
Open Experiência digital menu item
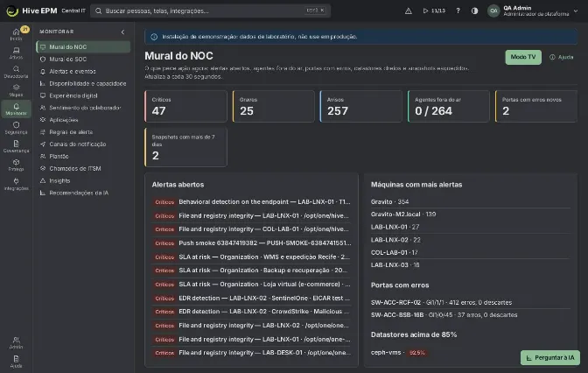click(x=83, y=95)
